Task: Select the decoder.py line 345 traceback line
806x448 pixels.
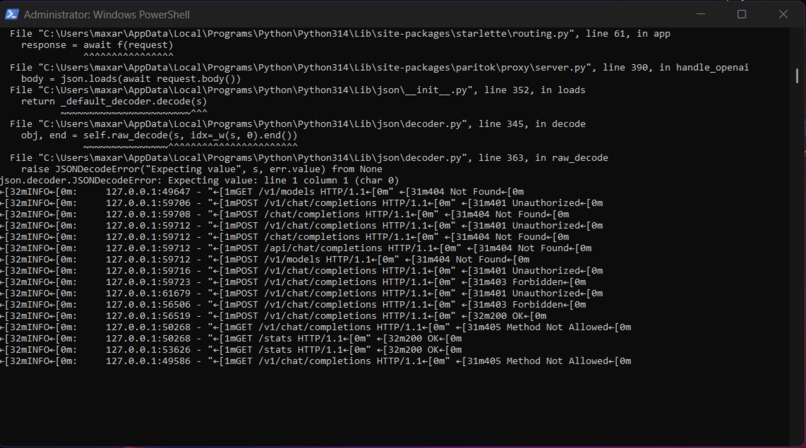Action: (x=297, y=124)
